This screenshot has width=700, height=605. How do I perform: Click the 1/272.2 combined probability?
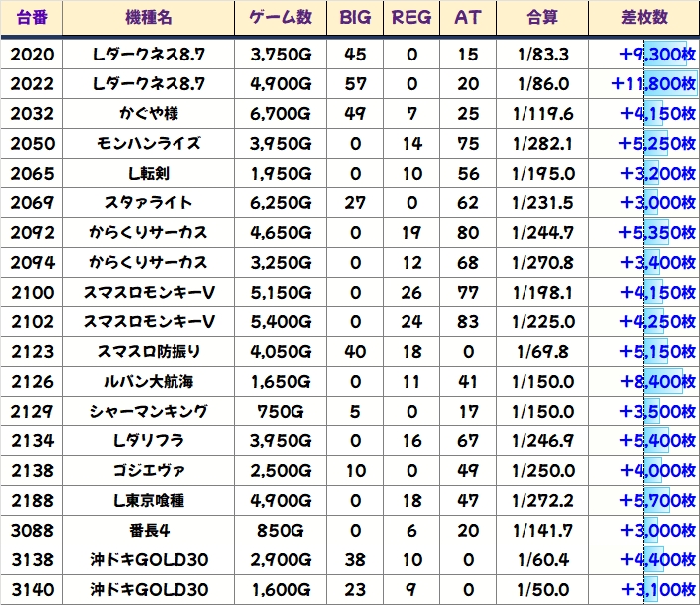point(543,501)
